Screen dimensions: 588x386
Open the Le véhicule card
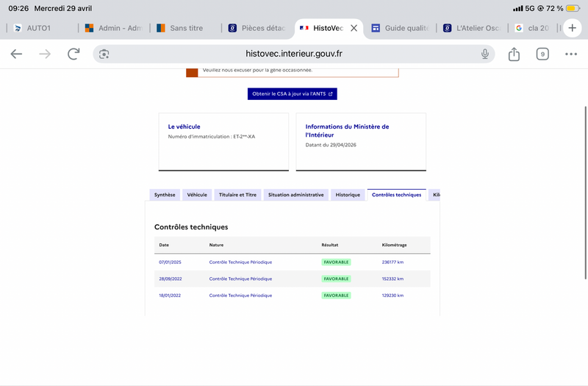pyautogui.click(x=223, y=142)
